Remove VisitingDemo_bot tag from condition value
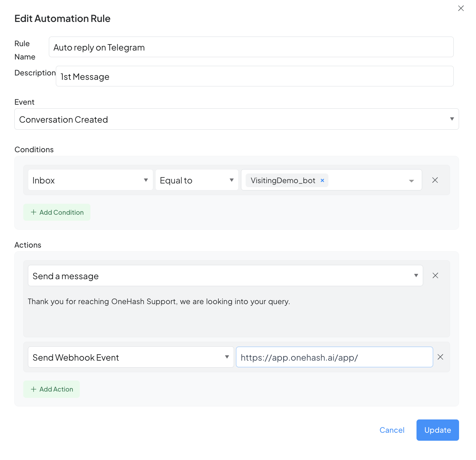The height and width of the screenshot is (460, 476). pyautogui.click(x=322, y=180)
